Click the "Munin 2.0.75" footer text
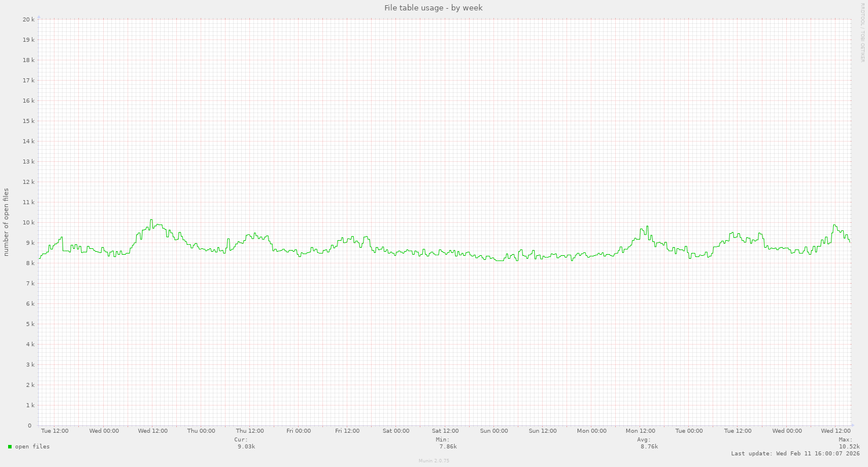The width and height of the screenshot is (868, 467). [x=433, y=461]
